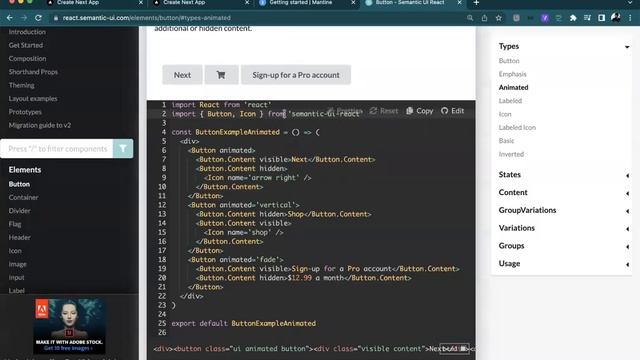Screen dimensions: 640x360
Task: Jump to Icon in Types list
Action: pyautogui.click(x=505, y=114)
